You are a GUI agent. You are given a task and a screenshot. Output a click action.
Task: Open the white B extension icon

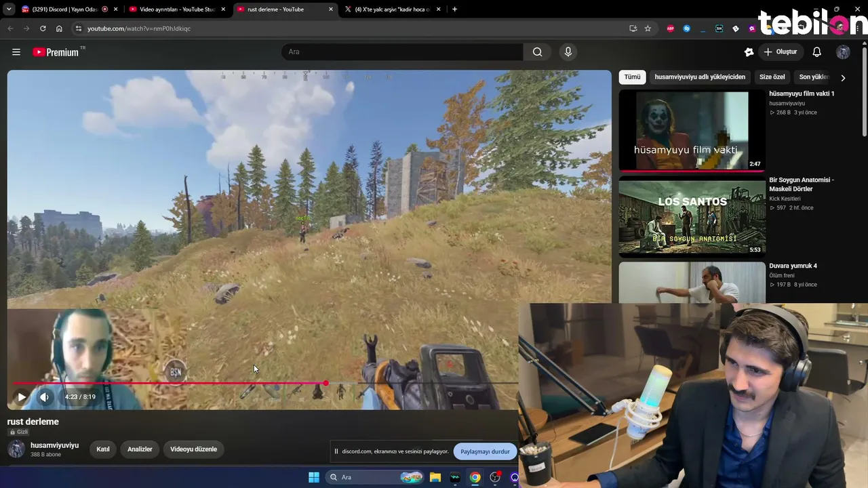click(x=736, y=28)
